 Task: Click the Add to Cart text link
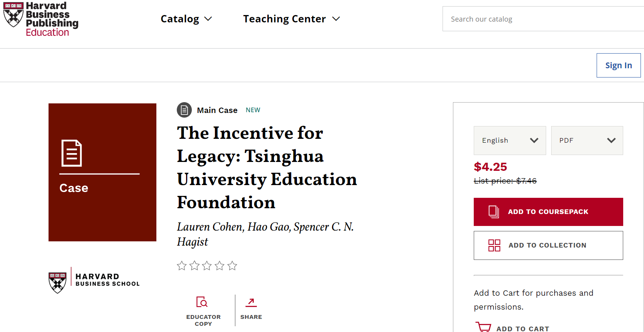522,329
